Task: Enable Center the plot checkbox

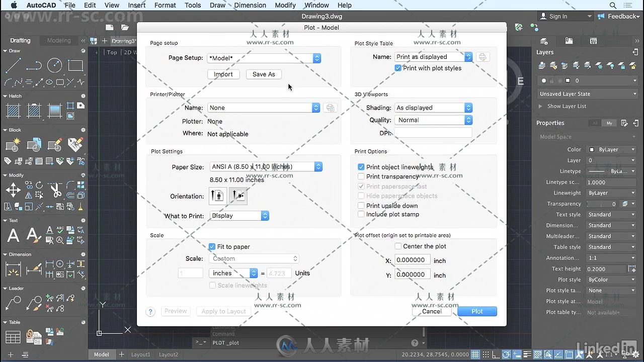Action: click(398, 246)
